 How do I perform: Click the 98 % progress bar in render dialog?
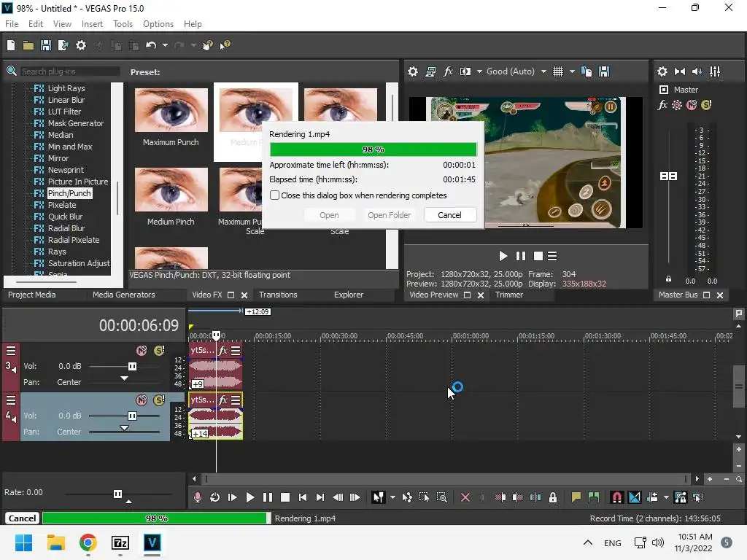(373, 149)
